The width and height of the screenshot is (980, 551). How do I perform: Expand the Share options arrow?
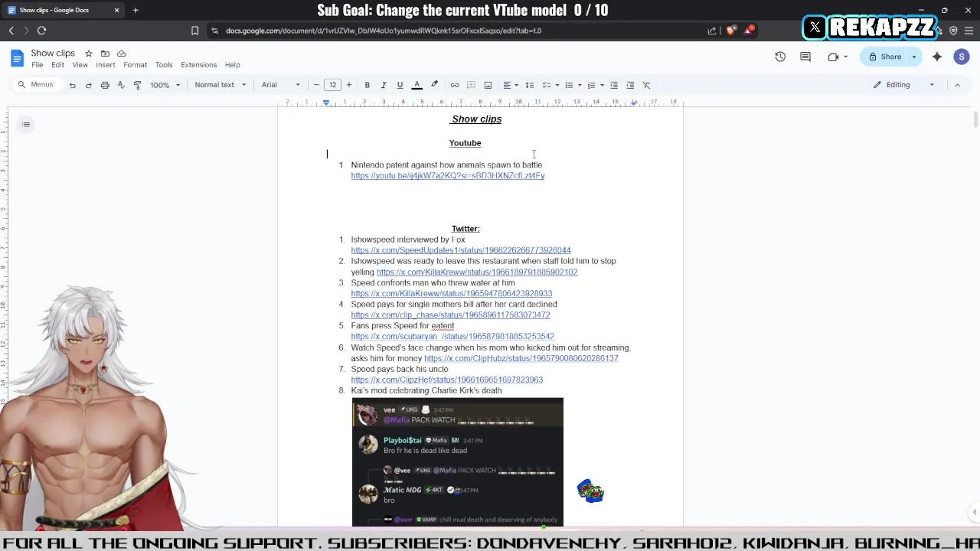point(913,57)
